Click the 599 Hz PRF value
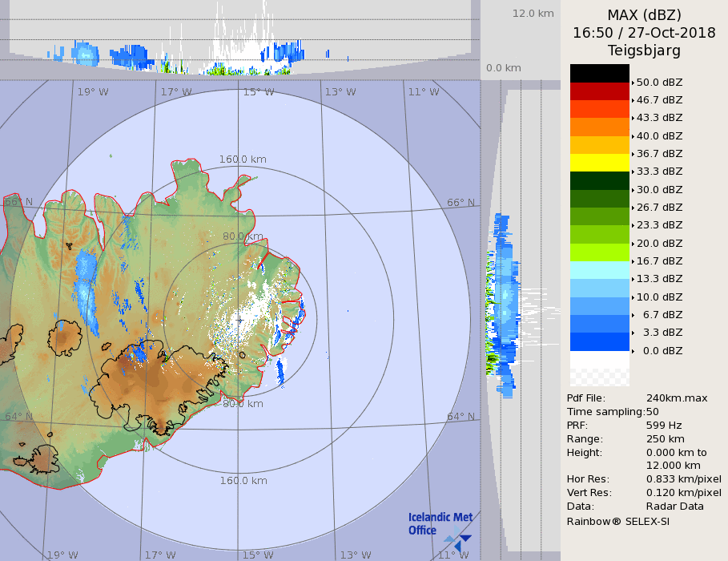Image resolution: width=728 pixels, height=561 pixels. (x=664, y=426)
